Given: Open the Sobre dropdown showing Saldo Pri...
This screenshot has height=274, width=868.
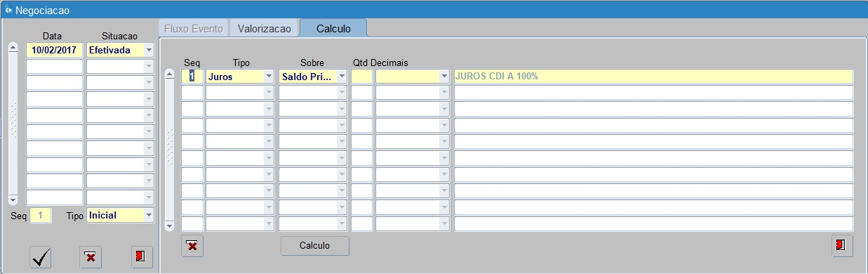Looking at the screenshot, I should pyautogui.click(x=342, y=77).
